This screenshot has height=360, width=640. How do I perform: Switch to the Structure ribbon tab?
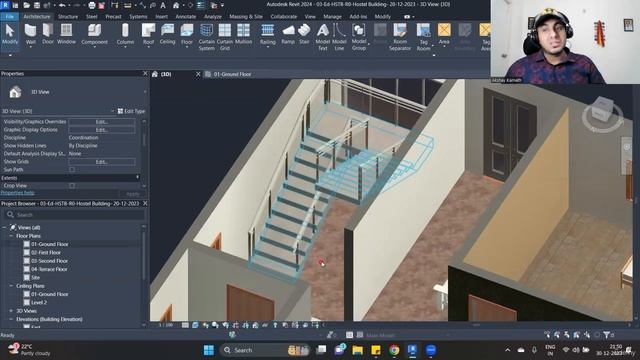[68, 17]
